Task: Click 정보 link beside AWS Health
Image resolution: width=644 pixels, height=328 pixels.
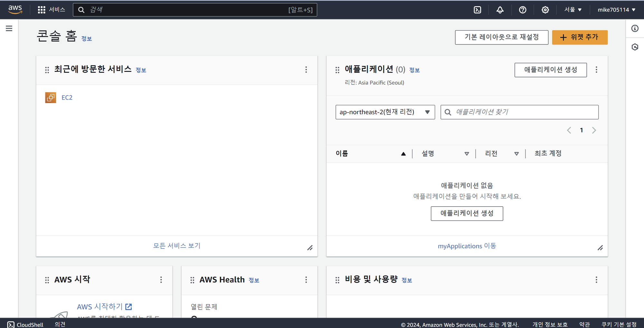Action: coord(254,280)
